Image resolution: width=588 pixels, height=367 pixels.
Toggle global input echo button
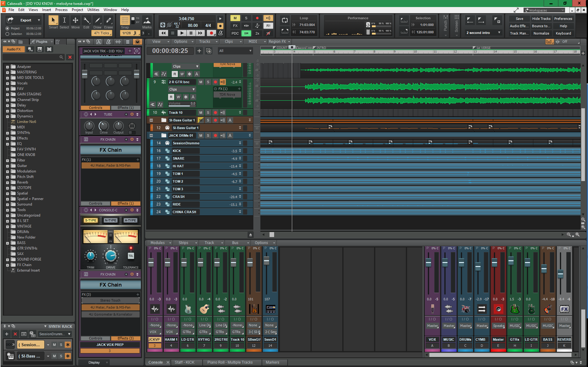point(268,18)
